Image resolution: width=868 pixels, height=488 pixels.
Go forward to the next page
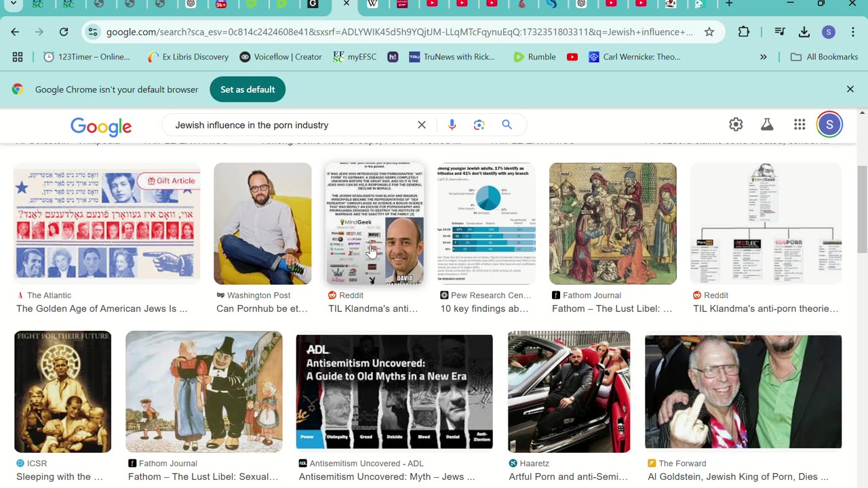pyautogui.click(x=39, y=32)
